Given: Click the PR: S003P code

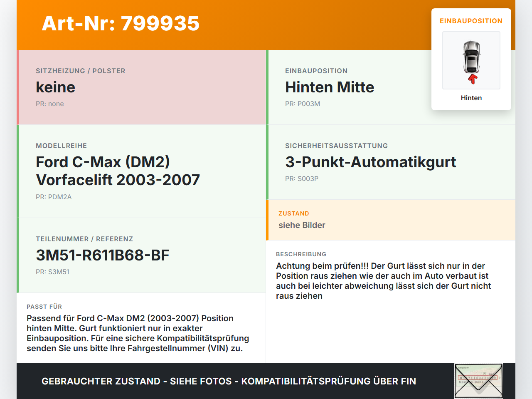Looking at the screenshot, I should pyautogui.click(x=302, y=178).
